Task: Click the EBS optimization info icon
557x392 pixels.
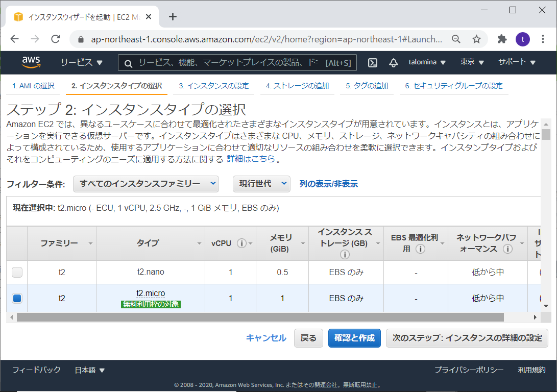Action: coord(420,249)
